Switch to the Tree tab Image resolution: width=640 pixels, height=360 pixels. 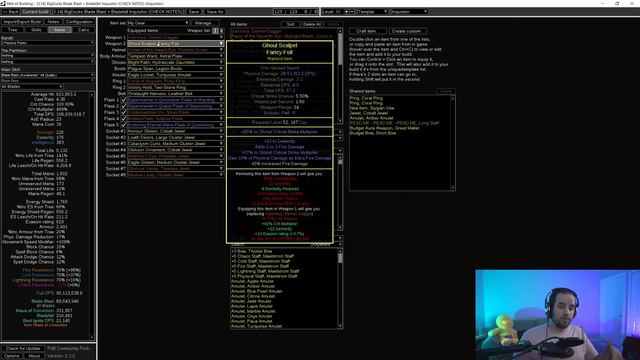click(13, 30)
